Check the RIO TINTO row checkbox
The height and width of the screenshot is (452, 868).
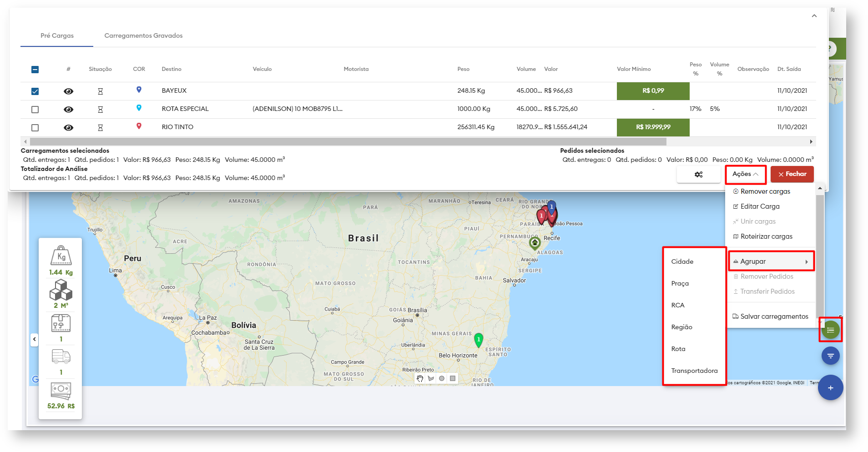35,128
